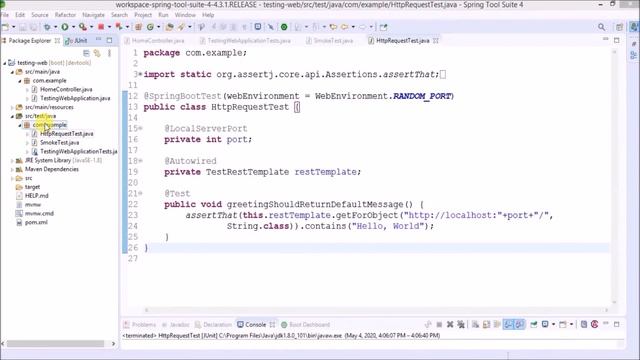Open the Open Console dropdown arrow
Image resolution: width=640 pixels, height=360 pixels.
tap(571, 324)
